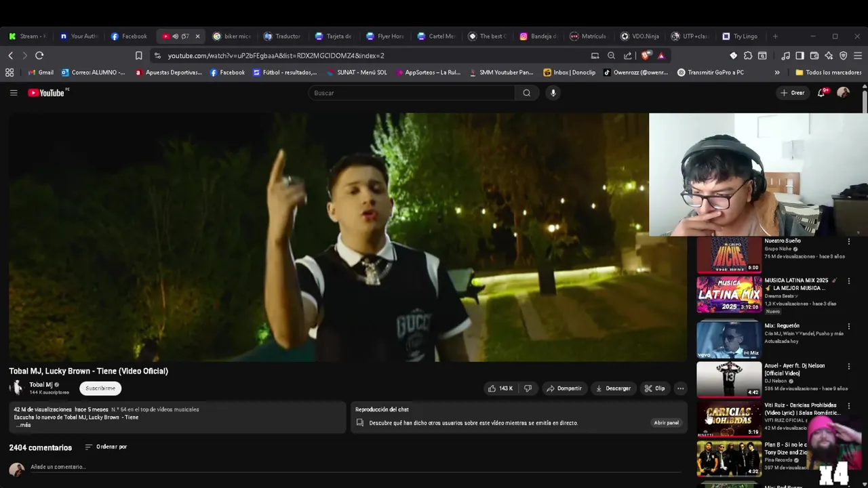Open the Caricias Prohibidas thumbnail
Image resolution: width=868 pixels, height=488 pixels.
coord(729,419)
